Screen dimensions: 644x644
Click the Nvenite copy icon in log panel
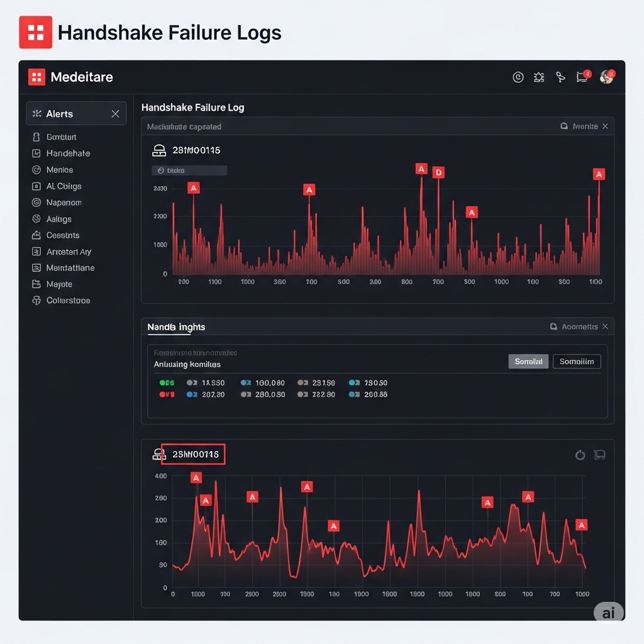pyautogui.click(x=564, y=126)
